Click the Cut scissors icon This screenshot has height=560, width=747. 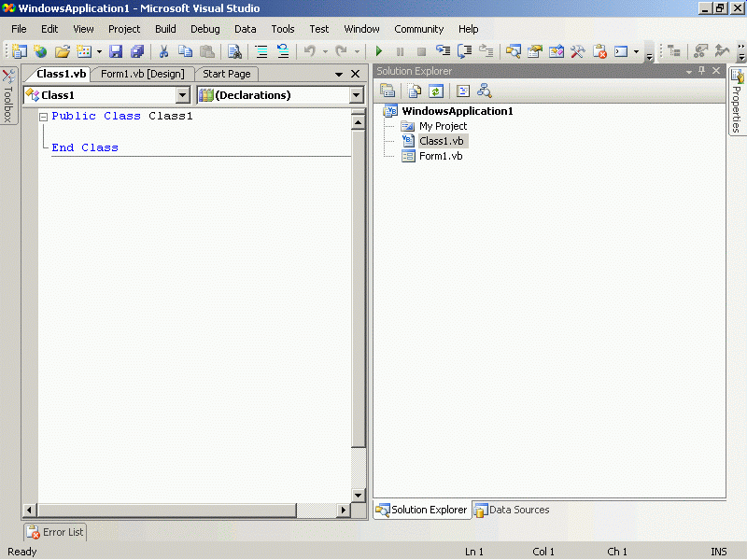coord(163,52)
